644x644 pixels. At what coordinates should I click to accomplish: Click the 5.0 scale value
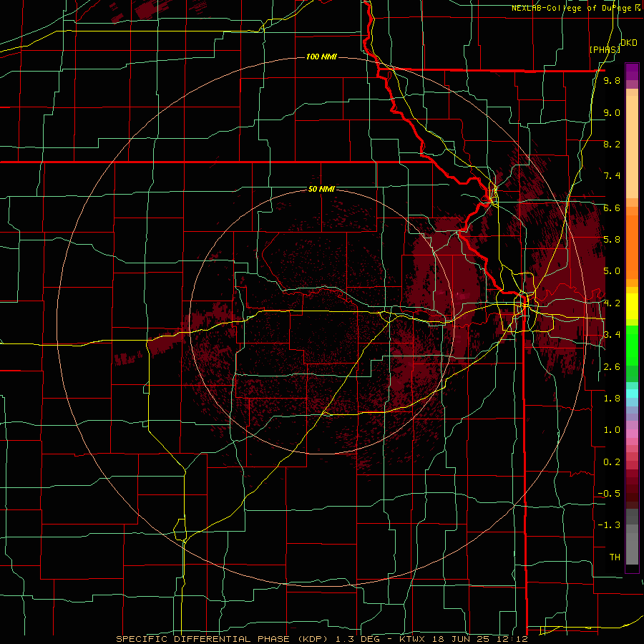point(612,271)
